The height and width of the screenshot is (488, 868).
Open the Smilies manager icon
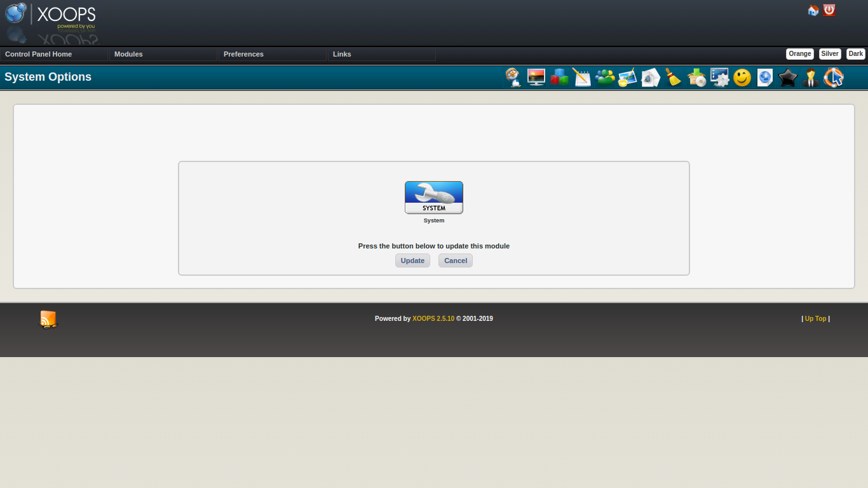742,78
